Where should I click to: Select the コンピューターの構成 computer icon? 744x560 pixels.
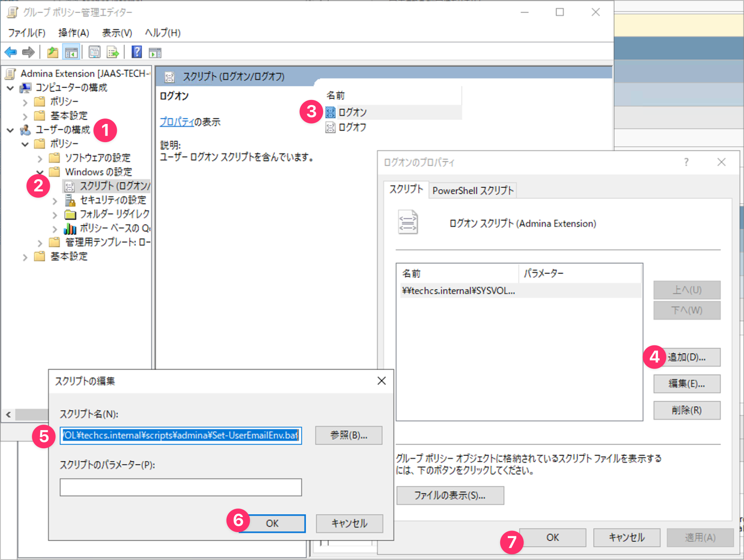click(25, 88)
